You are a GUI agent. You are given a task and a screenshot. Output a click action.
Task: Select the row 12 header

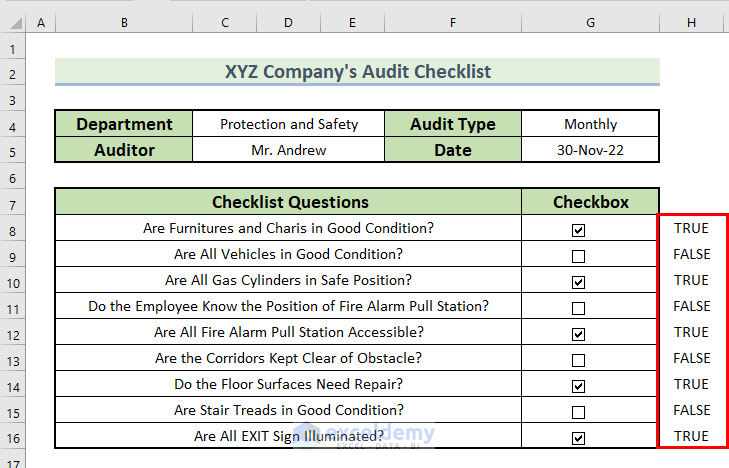[x=13, y=333]
